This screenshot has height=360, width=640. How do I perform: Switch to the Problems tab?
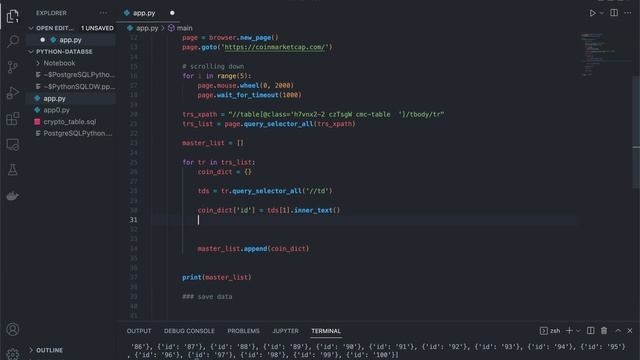tap(243, 331)
